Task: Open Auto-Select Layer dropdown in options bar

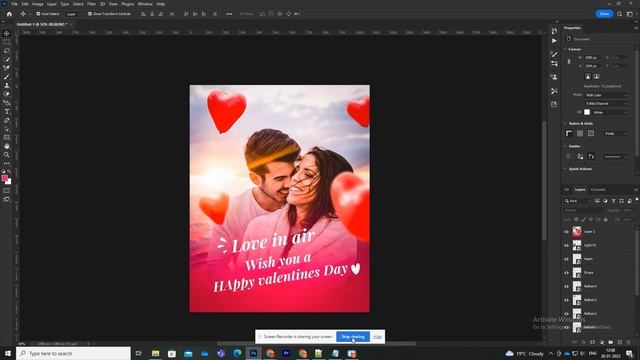Action: (73, 14)
